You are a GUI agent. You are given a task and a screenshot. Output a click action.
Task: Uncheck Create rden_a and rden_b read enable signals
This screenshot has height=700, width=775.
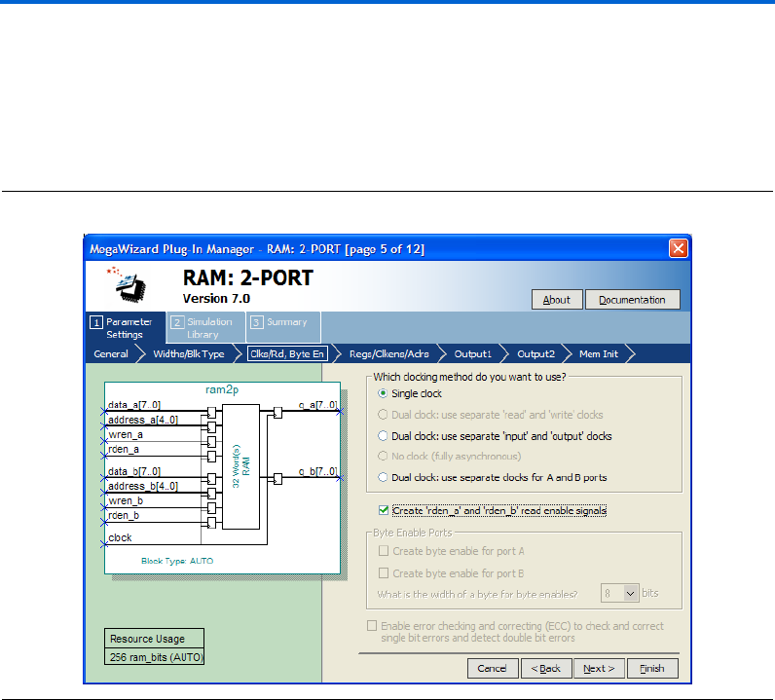(384, 510)
